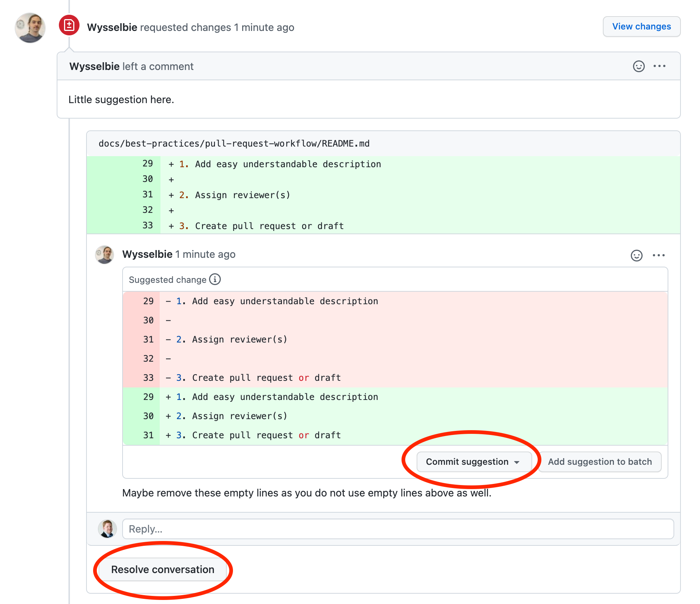Click Wysselbie's name in 'left a comment' header
This screenshot has width=700, height=604.
coord(94,67)
